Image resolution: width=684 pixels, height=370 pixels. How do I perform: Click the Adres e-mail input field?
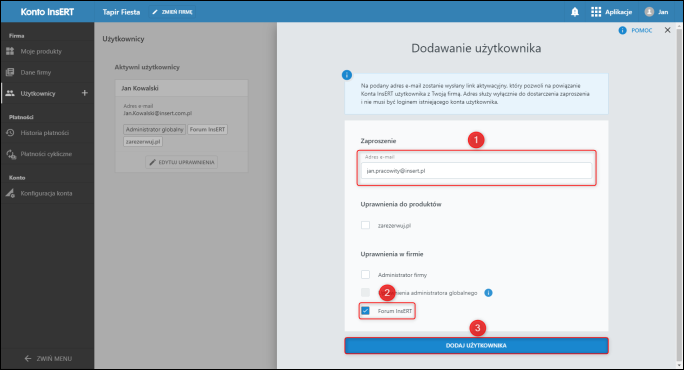click(x=476, y=171)
